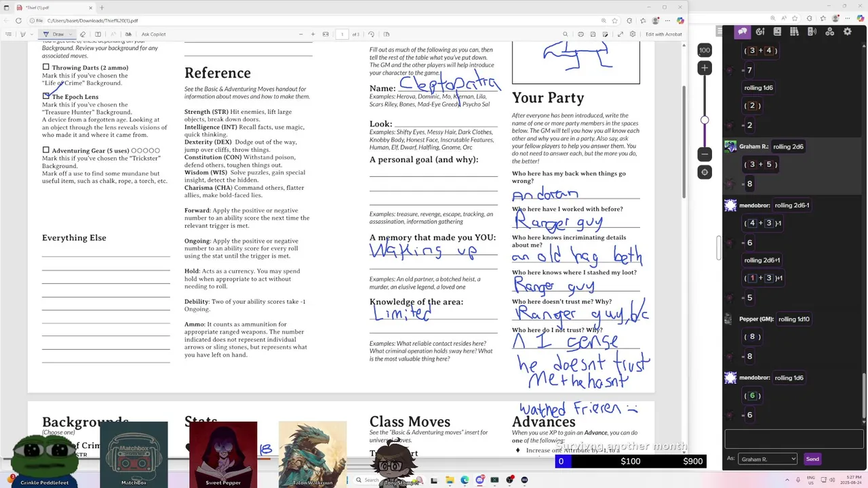Click the Roll20 zoom slider handle
This screenshot has height=488, width=868.
(x=705, y=120)
